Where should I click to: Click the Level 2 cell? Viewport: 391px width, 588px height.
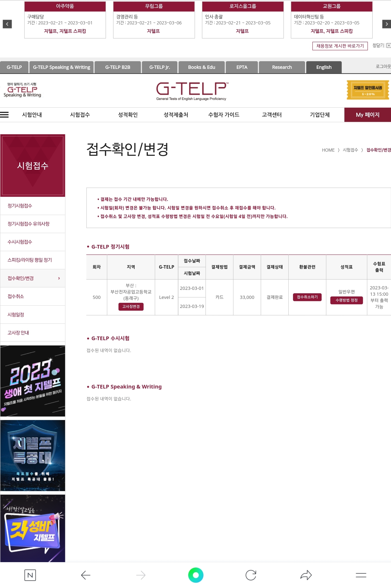pyautogui.click(x=166, y=297)
